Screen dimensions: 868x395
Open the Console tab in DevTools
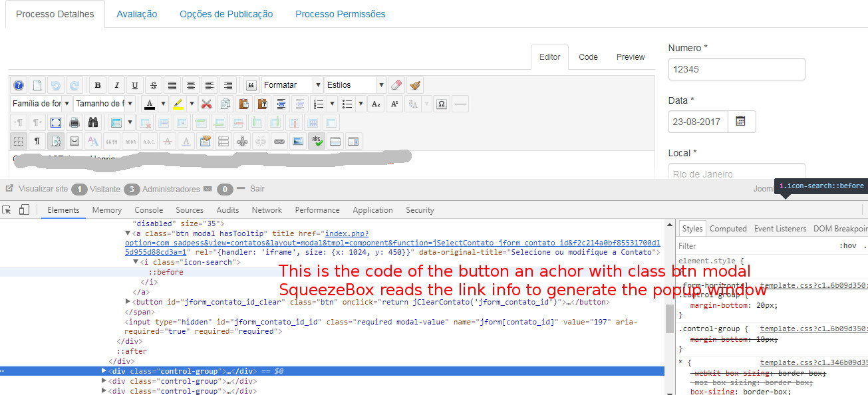[x=148, y=210]
